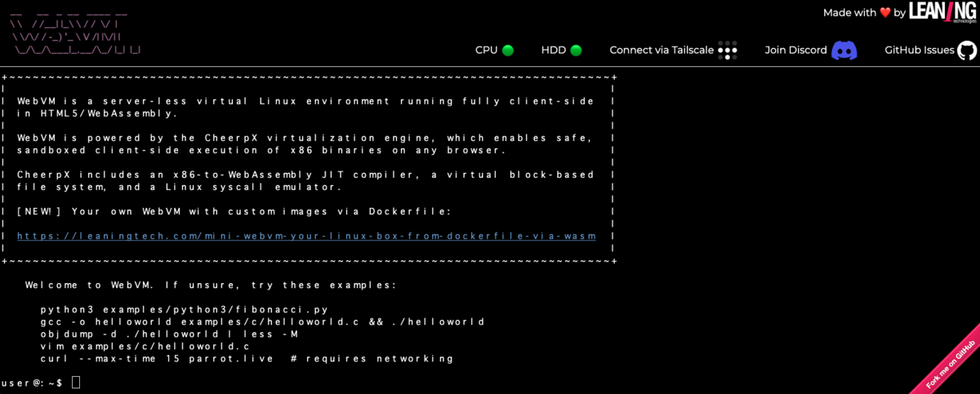Image resolution: width=980 pixels, height=394 pixels.
Task: Click the gcc helloworld example line
Action: [x=262, y=322]
